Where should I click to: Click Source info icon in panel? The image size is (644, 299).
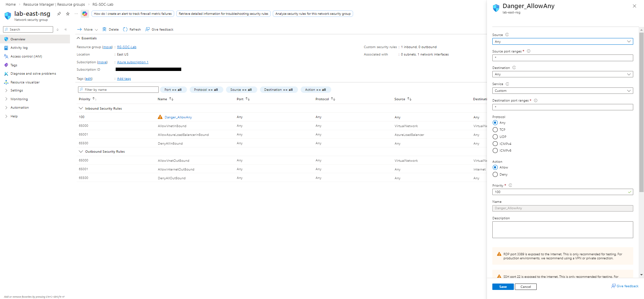(507, 35)
